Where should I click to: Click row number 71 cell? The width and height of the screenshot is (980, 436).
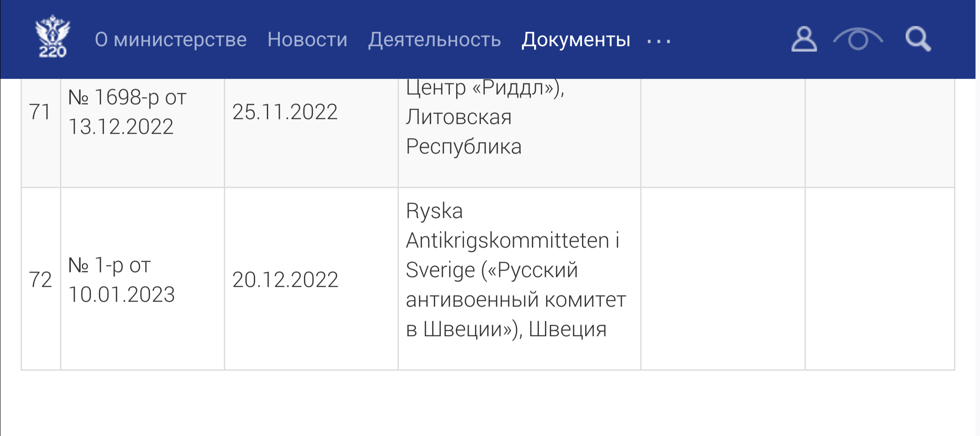pos(40,112)
